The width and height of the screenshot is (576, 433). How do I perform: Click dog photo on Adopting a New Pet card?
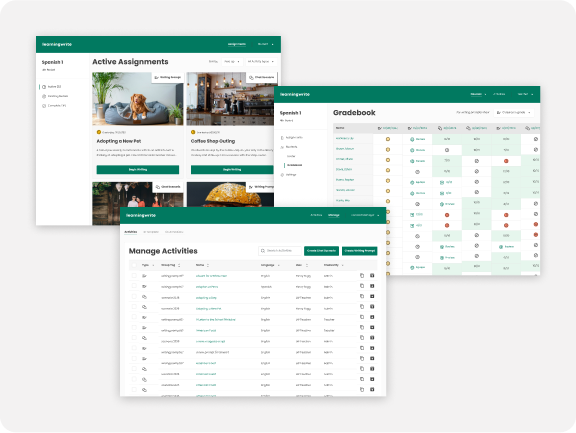138,99
